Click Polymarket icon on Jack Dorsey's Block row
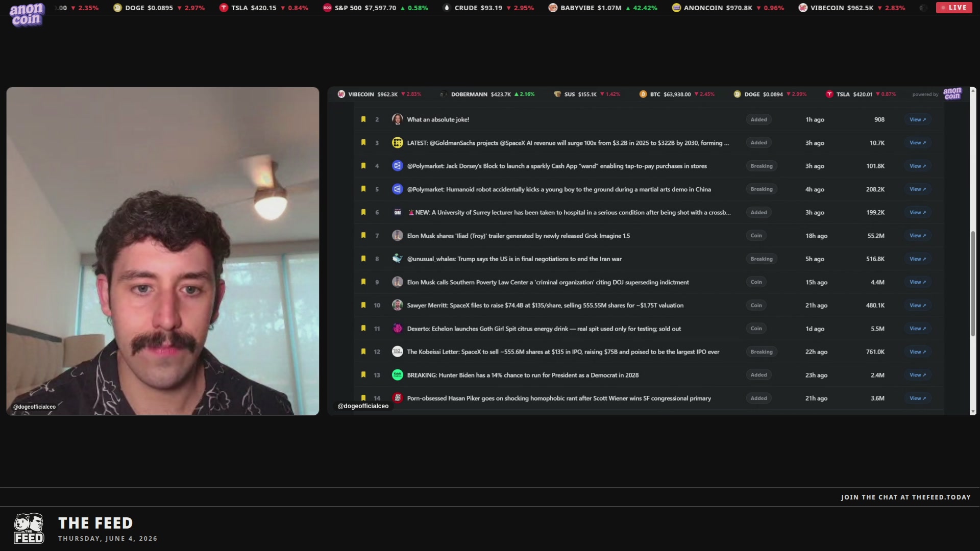Screen dimensions: 980x551 (397, 166)
